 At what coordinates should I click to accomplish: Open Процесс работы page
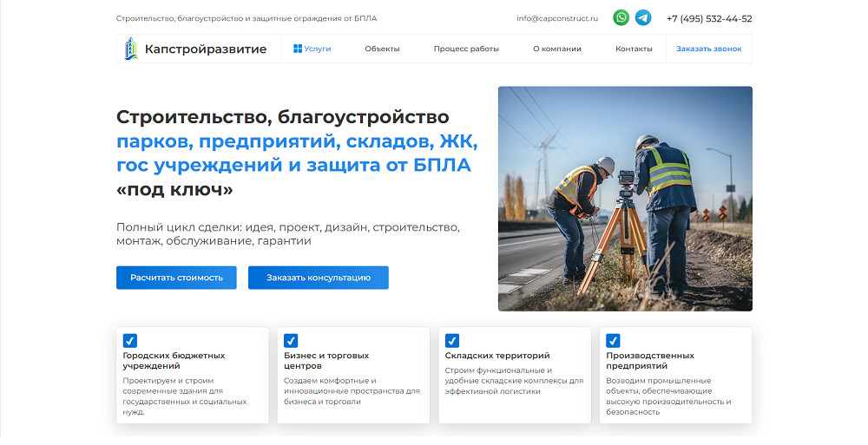[x=466, y=49]
